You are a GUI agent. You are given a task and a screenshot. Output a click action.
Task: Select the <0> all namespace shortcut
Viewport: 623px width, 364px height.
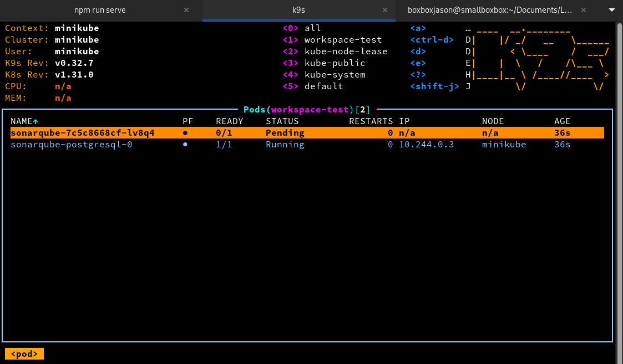point(302,28)
